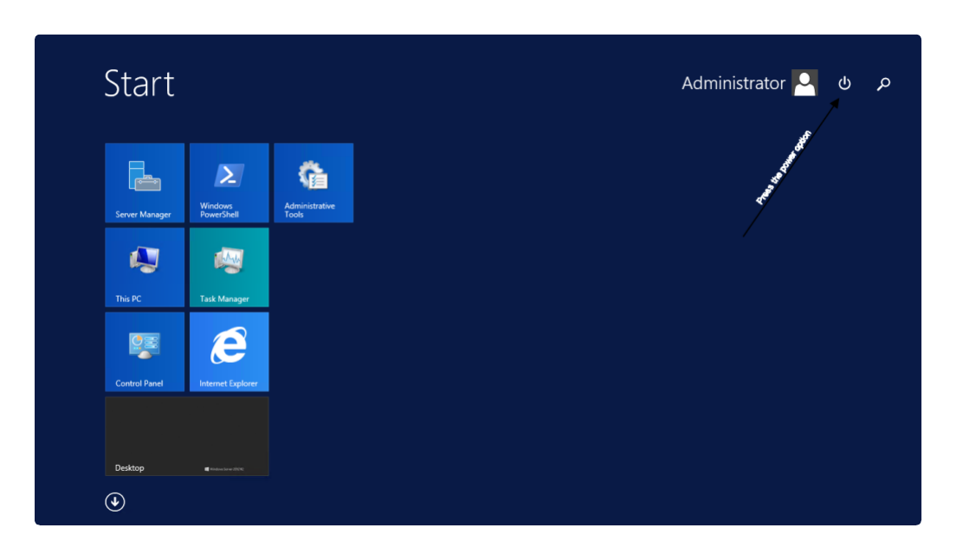Image resolution: width=956 pixels, height=560 pixels.
Task: Open the search magnifier icon
Action: 883,83
